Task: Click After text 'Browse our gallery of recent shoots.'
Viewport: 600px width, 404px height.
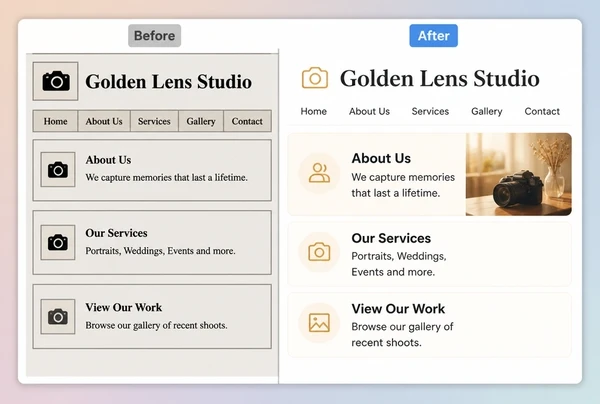Action: tap(402, 334)
